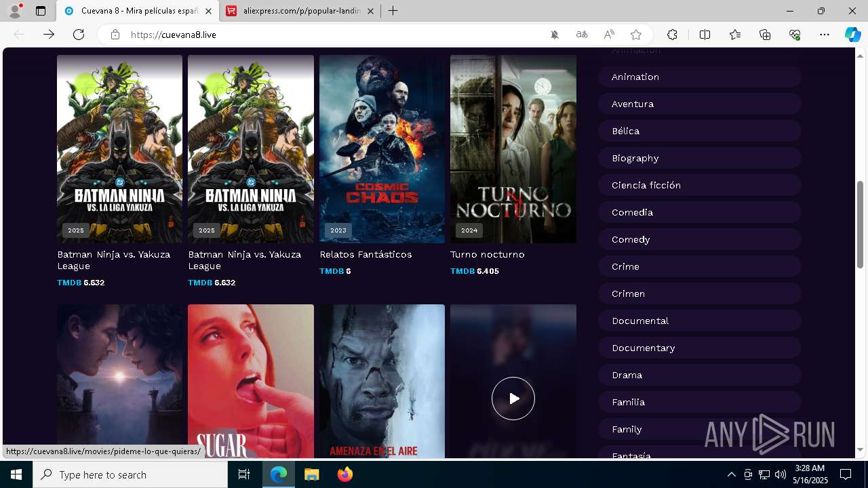Select the Aventura genre

click(700, 104)
